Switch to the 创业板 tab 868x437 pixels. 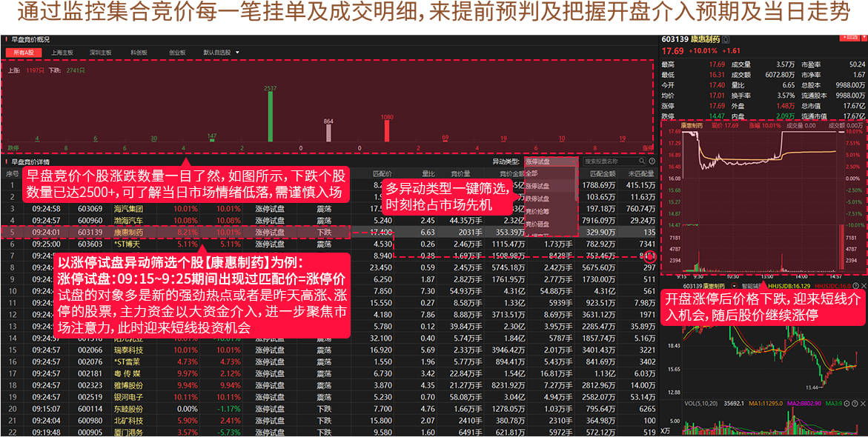177,52
